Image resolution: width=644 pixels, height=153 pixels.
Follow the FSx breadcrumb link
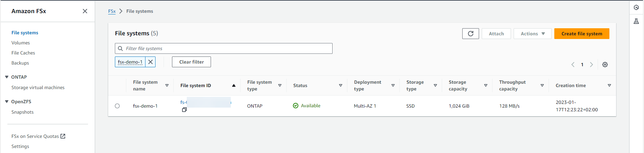[112, 11]
